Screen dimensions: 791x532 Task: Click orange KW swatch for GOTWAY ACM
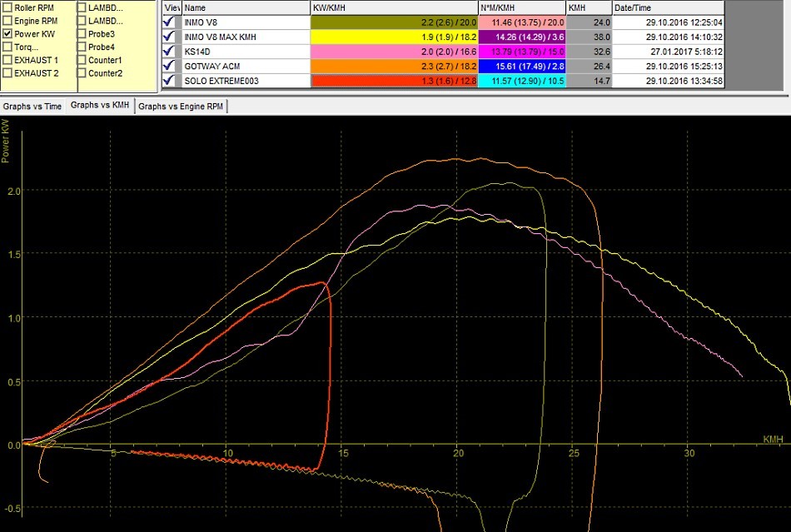(x=394, y=66)
